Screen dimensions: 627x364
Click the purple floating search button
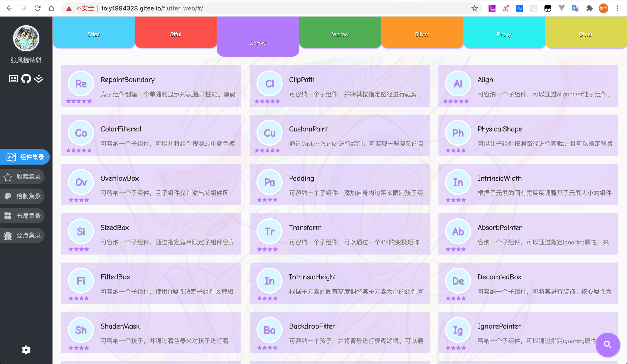point(607,345)
